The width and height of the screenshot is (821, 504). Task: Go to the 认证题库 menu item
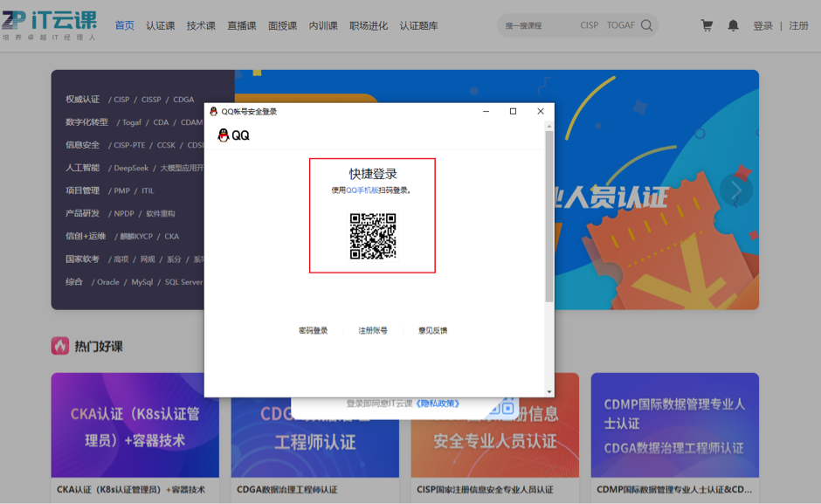[x=419, y=26]
